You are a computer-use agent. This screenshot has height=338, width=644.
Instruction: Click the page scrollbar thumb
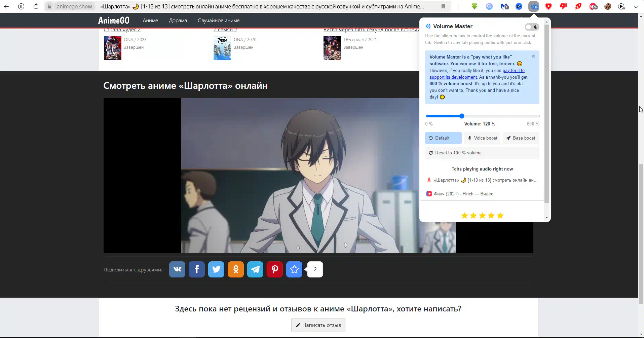coord(641,234)
